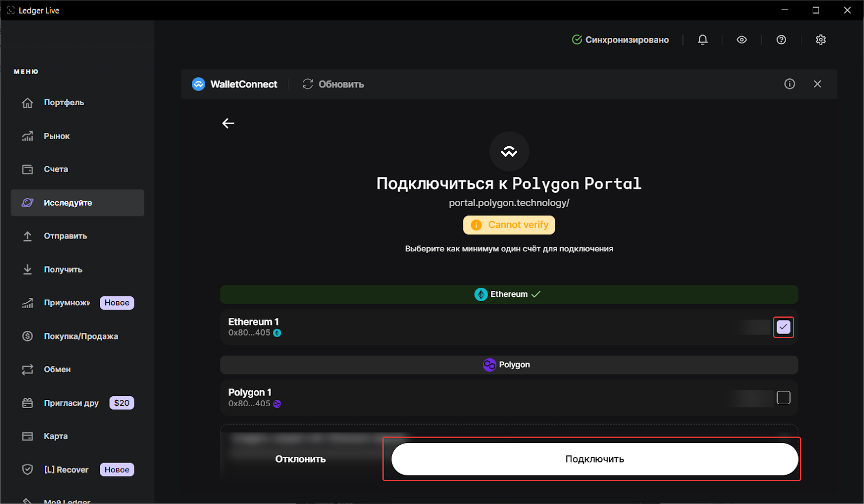Screen dimensions: 864x504
Task: Open [L] Recover in the sidebar menu
Action: click(x=77, y=469)
